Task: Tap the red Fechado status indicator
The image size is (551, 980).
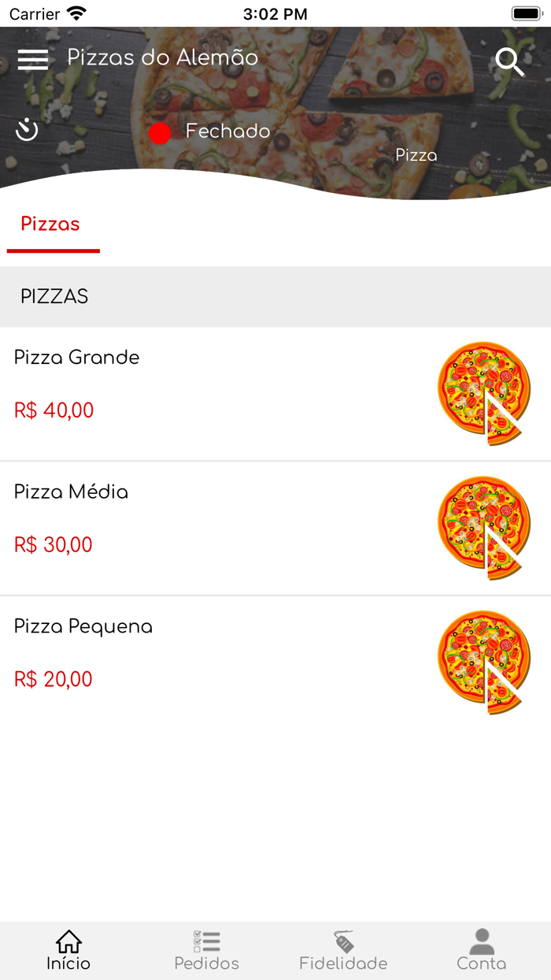Action: (x=161, y=133)
